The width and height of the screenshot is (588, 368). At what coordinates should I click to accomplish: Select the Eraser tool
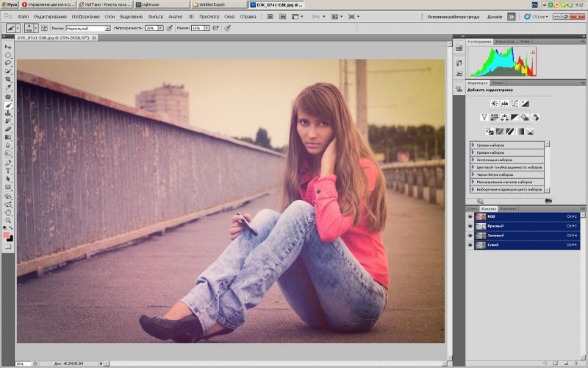[8, 130]
